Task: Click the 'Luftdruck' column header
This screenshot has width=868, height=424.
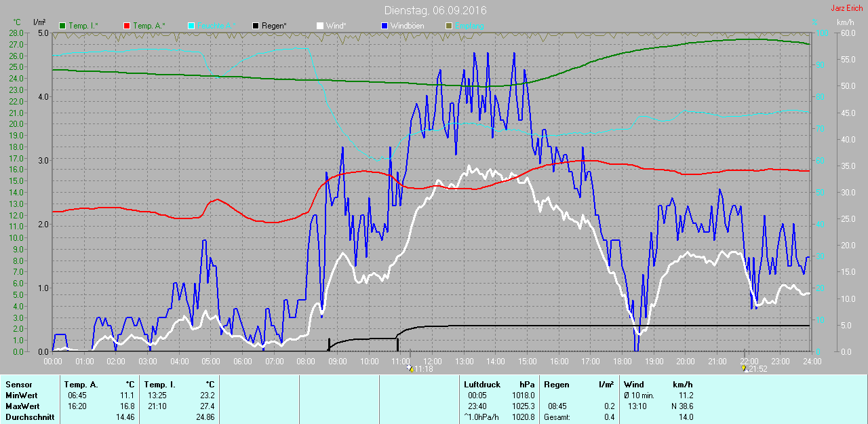Action: [x=481, y=385]
